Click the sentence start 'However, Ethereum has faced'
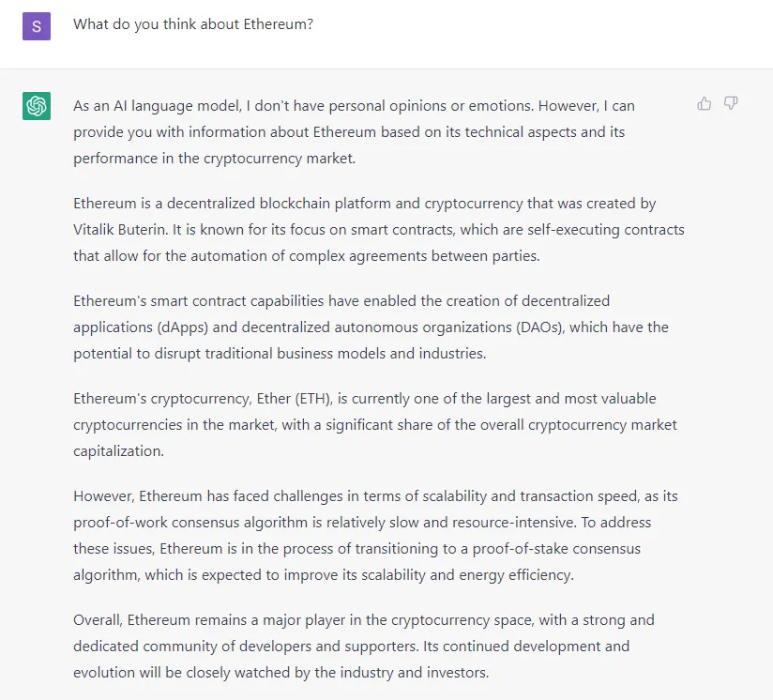The image size is (773, 700). click(172, 496)
